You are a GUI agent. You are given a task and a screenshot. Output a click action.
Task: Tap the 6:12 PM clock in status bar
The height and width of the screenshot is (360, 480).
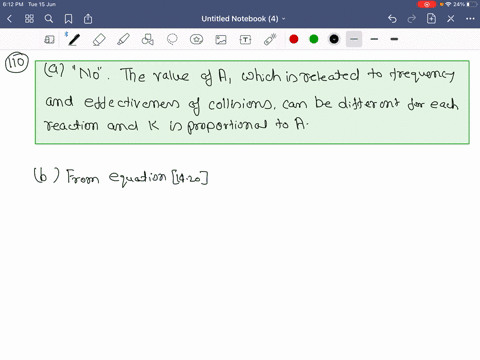pyautogui.click(x=13, y=4)
